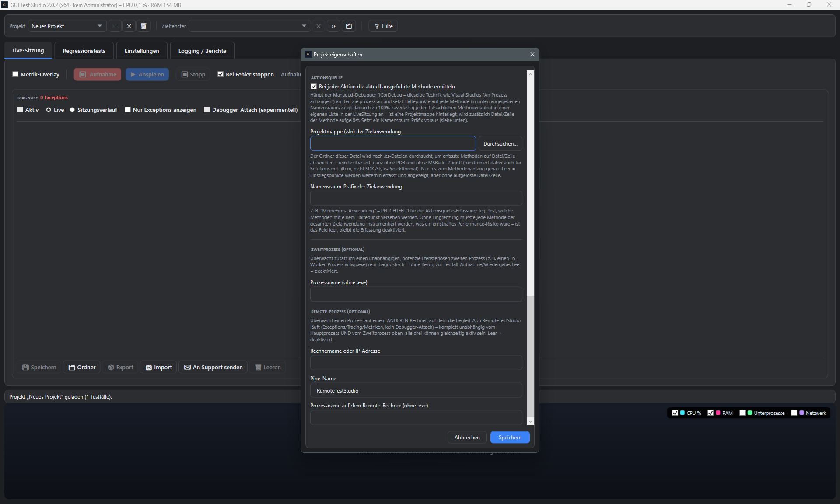Enable Netzwerk graph checkbox
Screen dimensions: 840x504
tap(794, 413)
